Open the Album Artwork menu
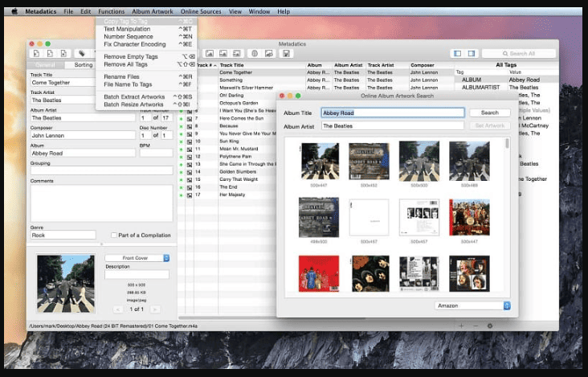 coord(153,11)
